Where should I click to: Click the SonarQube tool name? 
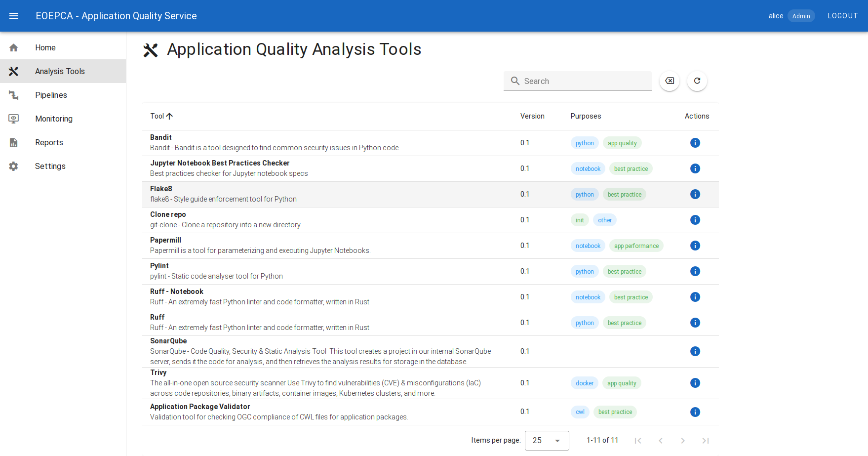(x=168, y=341)
